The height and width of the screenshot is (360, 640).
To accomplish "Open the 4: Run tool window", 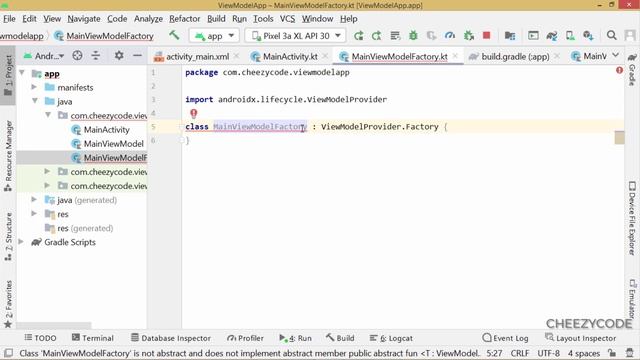I will (x=296, y=338).
